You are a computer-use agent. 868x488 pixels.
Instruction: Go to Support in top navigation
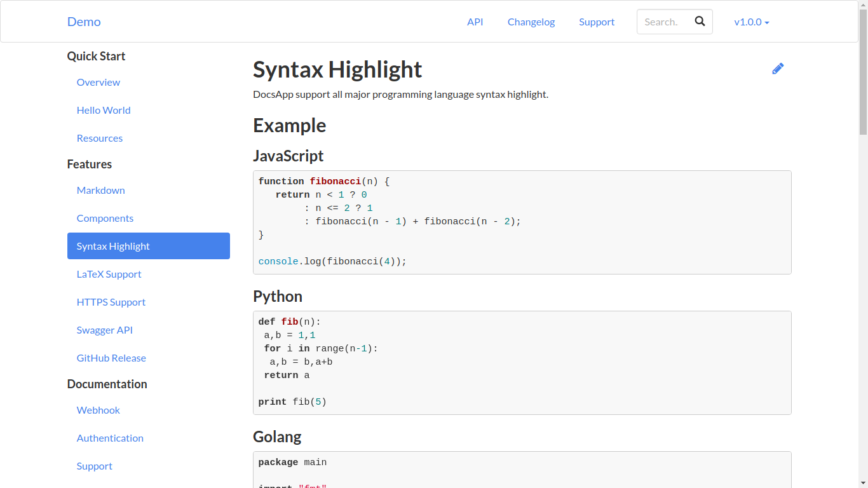596,22
